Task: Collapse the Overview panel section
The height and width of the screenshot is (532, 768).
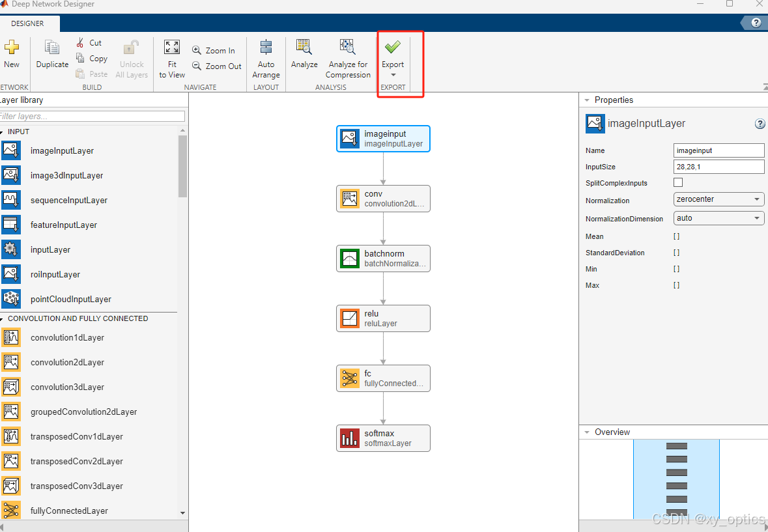Action: 587,432
